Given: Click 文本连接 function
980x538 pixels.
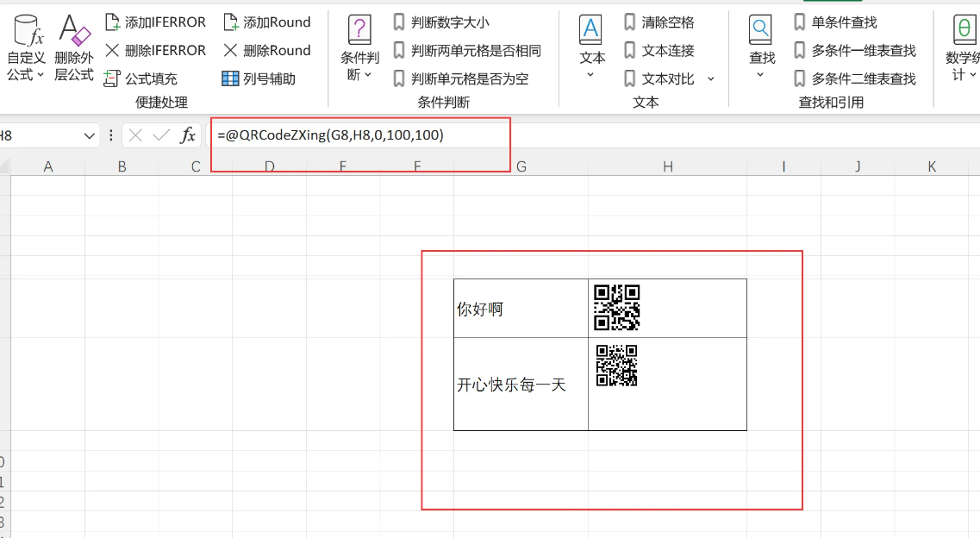Looking at the screenshot, I should click(659, 51).
